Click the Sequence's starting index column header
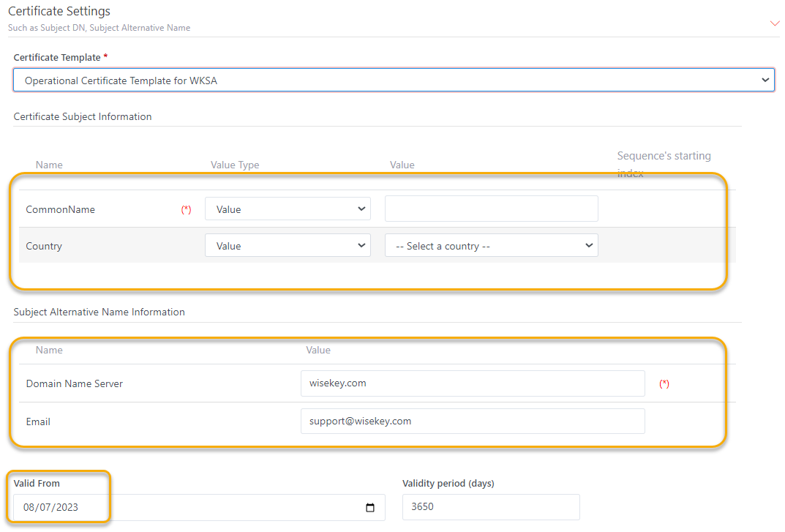Viewport: 785px width, 532px height. pyautogui.click(x=664, y=157)
